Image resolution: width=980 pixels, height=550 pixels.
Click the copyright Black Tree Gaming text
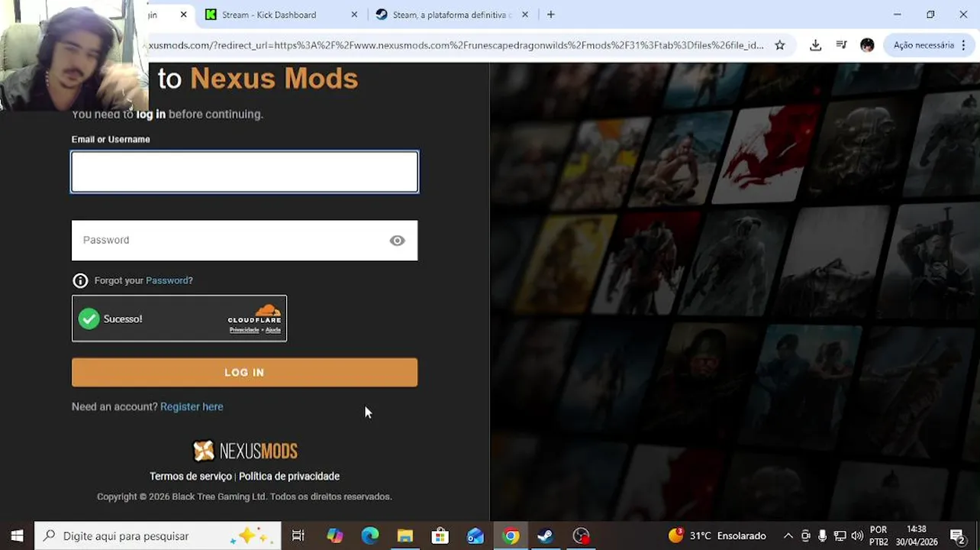point(244,497)
